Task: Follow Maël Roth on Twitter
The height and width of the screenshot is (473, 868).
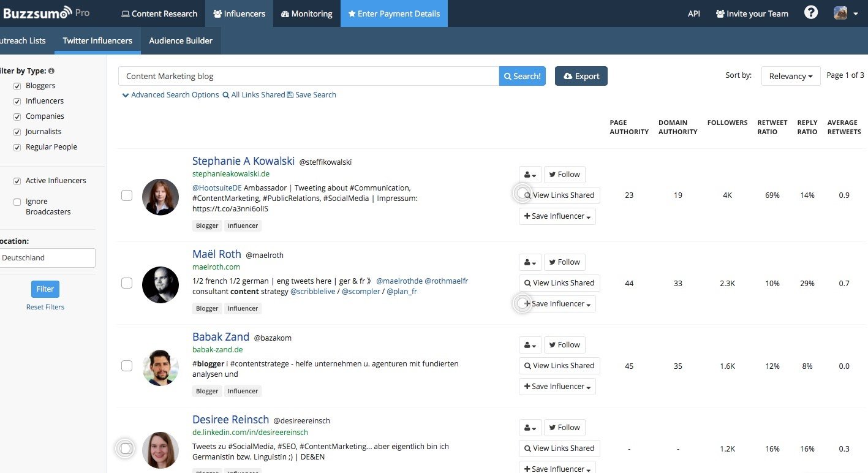Action: (x=564, y=262)
